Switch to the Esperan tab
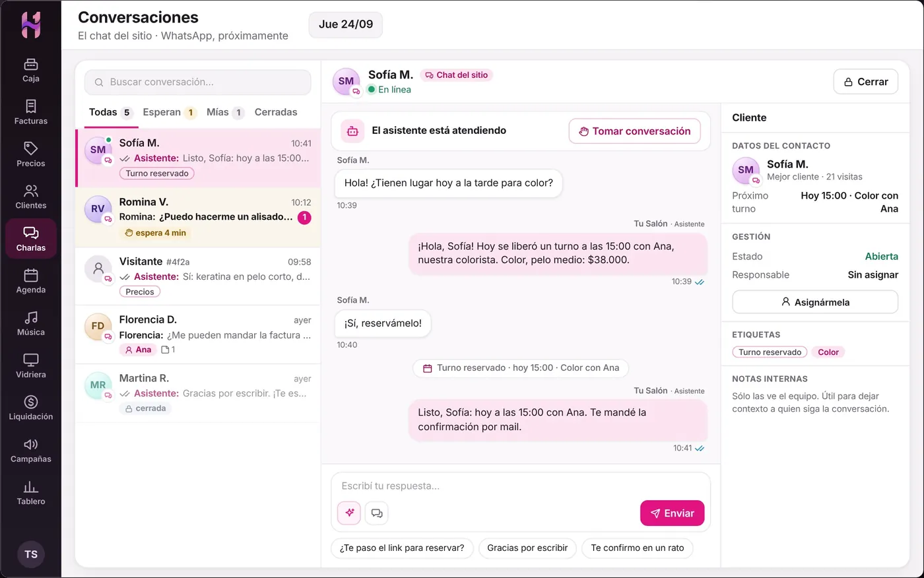The image size is (924, 578). pos(170,112)
